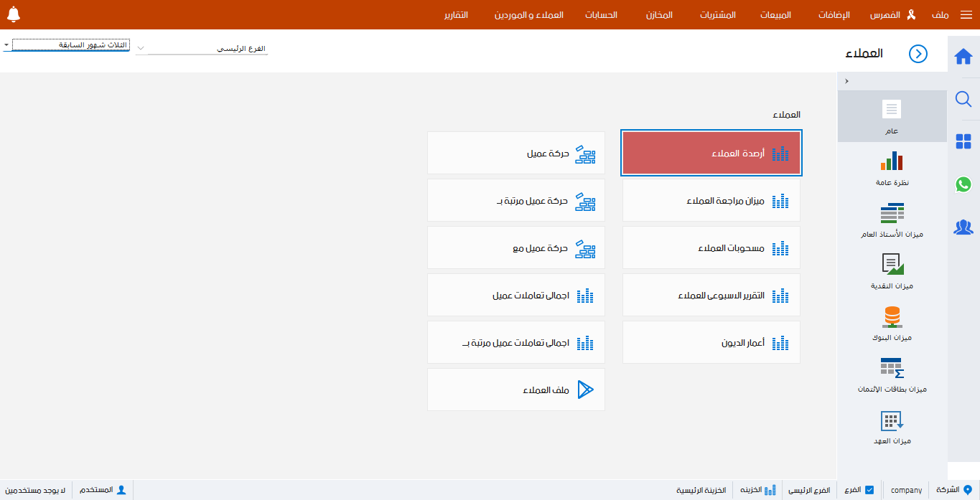Open حركة عميل report tile
Screen dimensions: 980x500
click(x=516, y=153)
